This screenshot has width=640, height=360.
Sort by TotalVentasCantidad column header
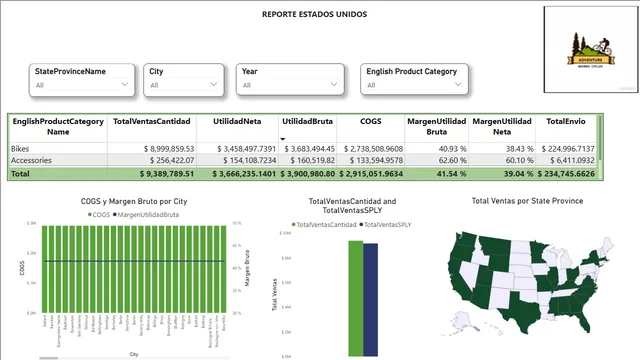click(x=151, y=121)
